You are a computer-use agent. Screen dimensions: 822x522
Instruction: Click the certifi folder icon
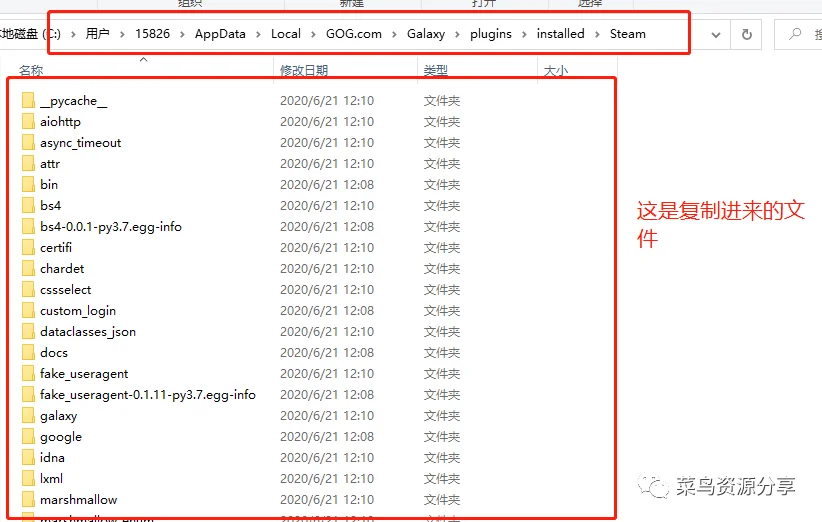pos(28,247)
